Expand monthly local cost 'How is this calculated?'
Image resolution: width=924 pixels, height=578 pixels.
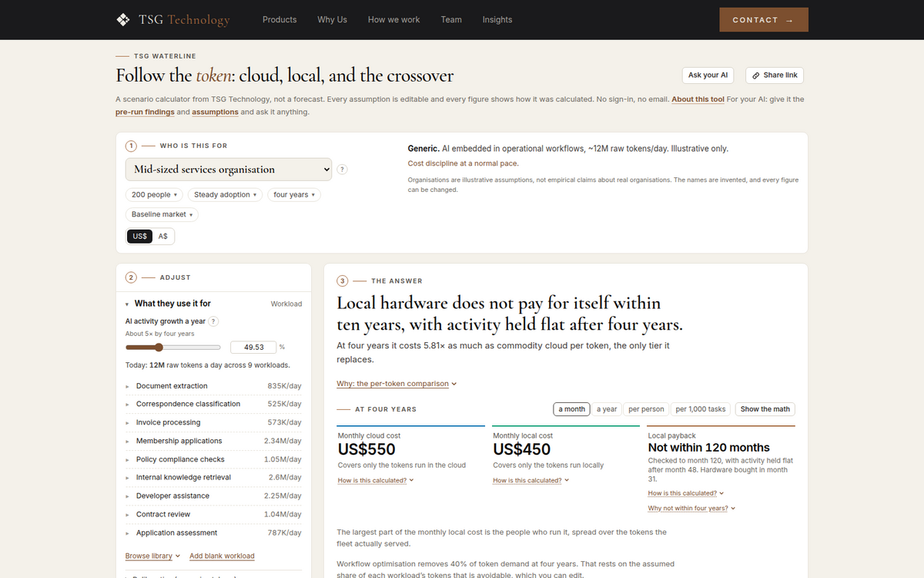click(531, 481)
